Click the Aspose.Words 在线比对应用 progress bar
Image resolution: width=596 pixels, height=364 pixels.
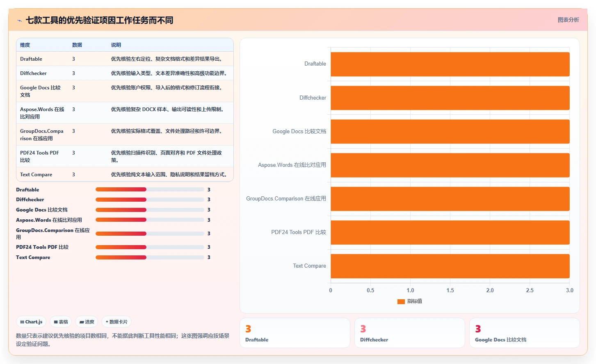(150, 220)
